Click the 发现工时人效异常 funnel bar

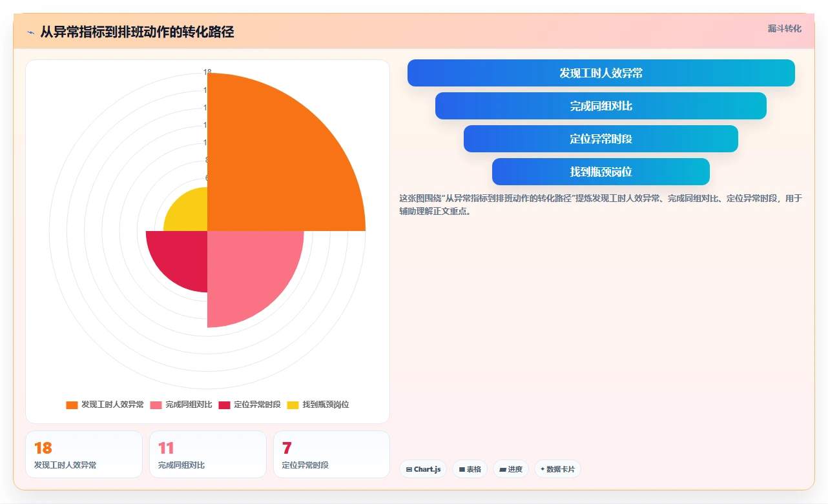pyautogui.click(x=601, y=73)
